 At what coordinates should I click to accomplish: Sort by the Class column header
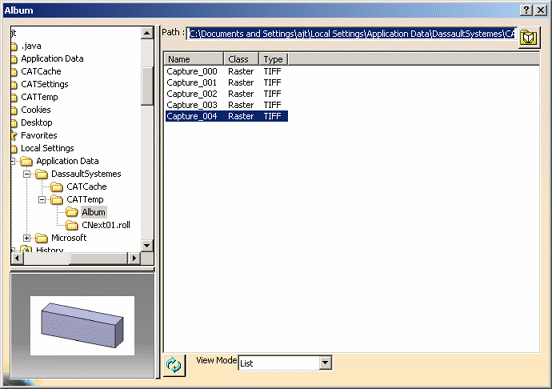(x=241, y=59)
